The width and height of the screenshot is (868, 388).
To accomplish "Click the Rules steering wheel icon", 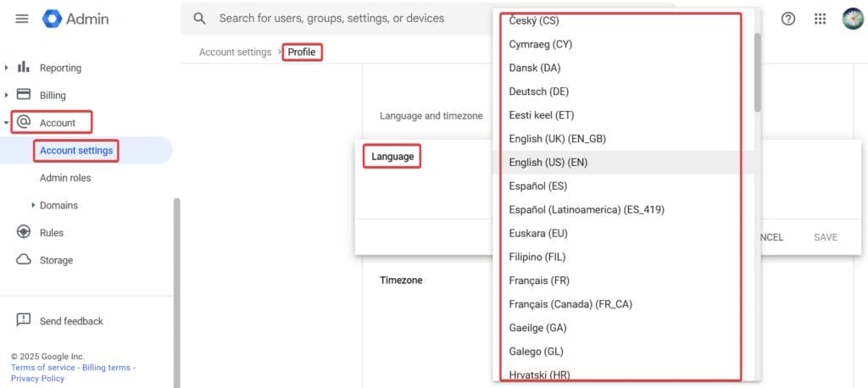I will coord(23,232).
